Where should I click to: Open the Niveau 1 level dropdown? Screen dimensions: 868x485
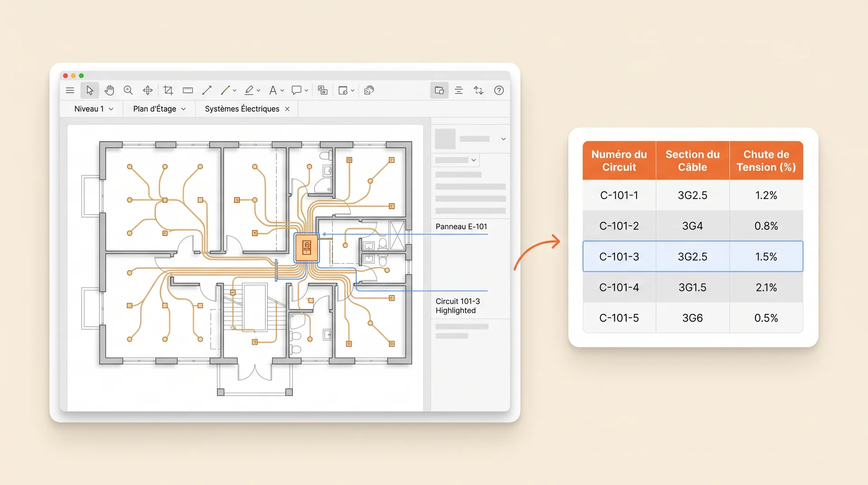click(x=94, y=109)
